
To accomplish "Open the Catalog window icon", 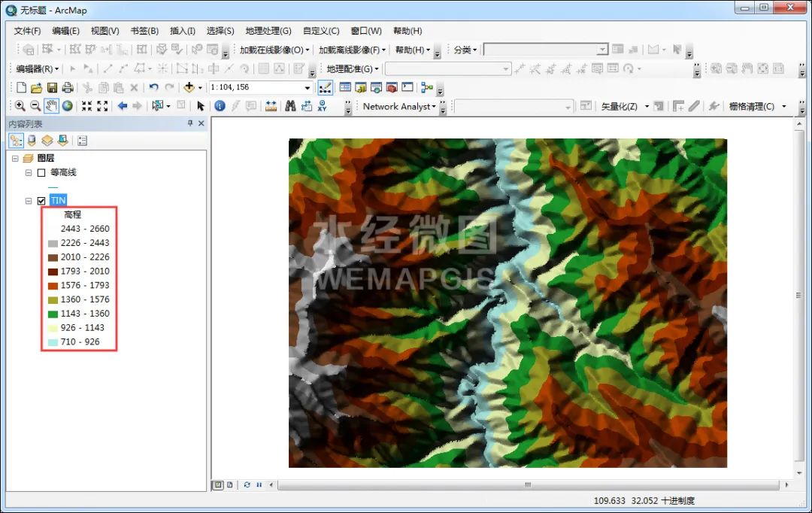I will pos(361,87).
